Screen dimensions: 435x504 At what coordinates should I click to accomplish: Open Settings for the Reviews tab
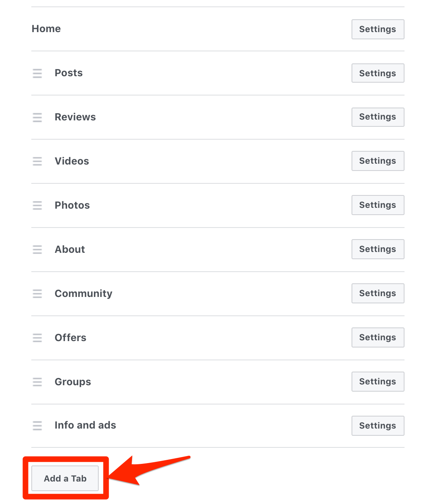pyautogui.click(x=378, y=117)
